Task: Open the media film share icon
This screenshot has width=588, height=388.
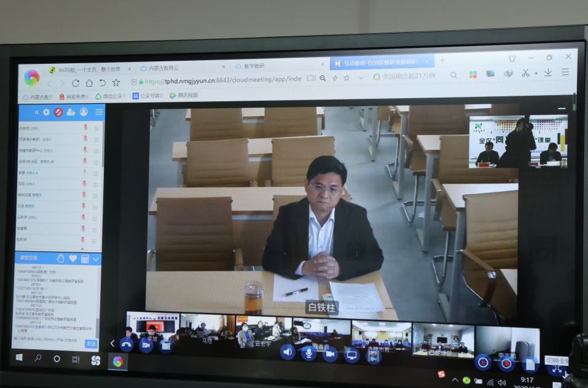Action: (374, 356)
